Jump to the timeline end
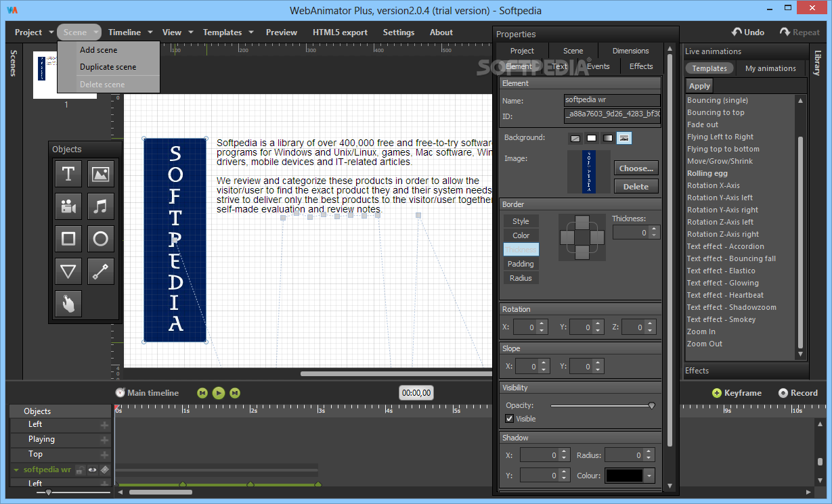The image size is (832, 504). (x=235, y=392)
